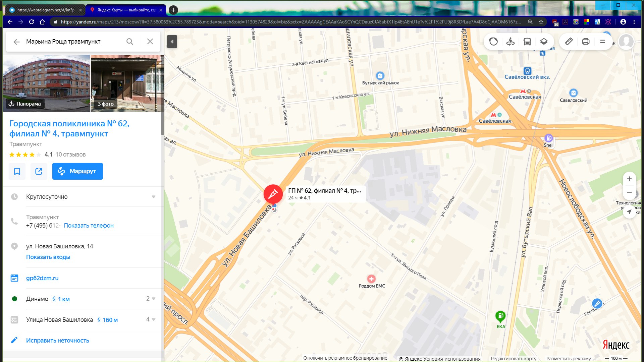Image resolution: width=644 pixels, height=362 pixels.
Task: Toggle street panoramas layer
Action: (x=511, y=42)
